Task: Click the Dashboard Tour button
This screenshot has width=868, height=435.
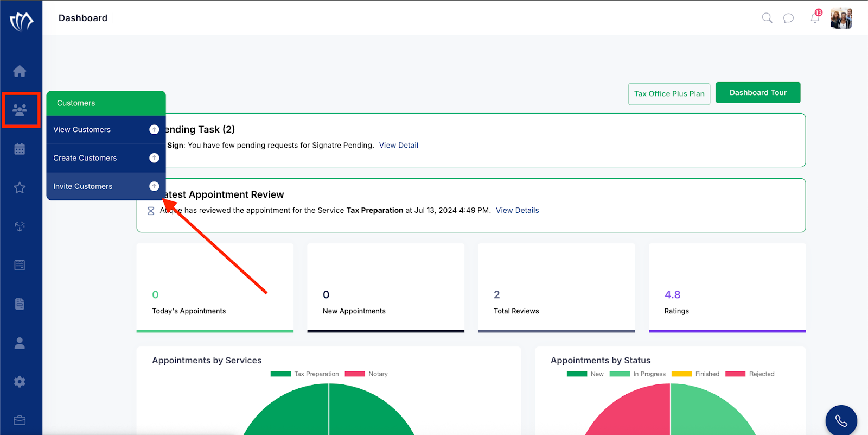Action: (x=758, y=93)
